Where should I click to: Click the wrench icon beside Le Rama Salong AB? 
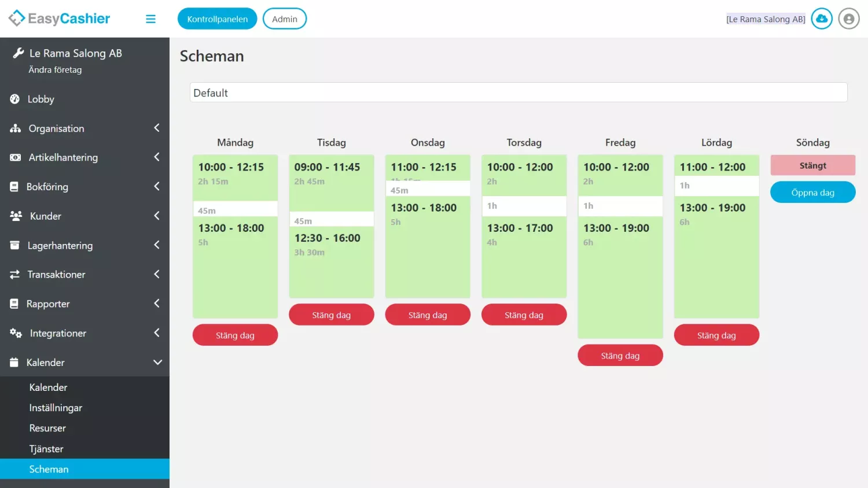pos(18,53)
